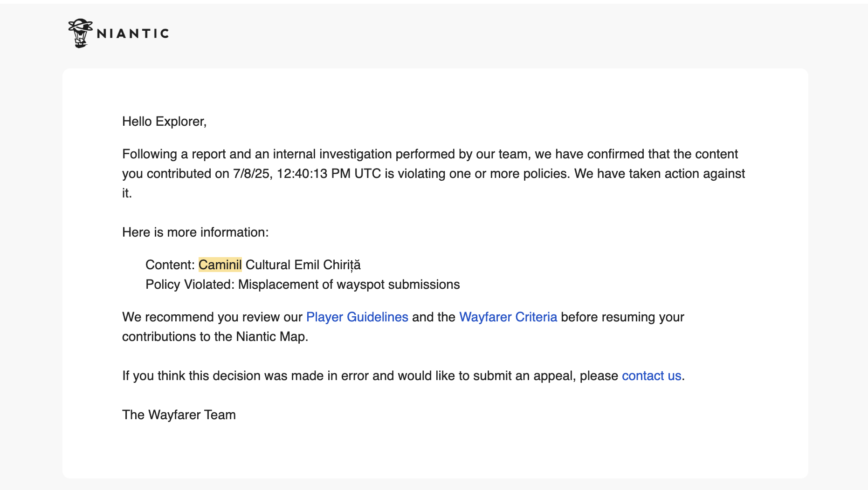Click The Wayfarer Team signature
The width and height of the screenshot is (868, 490).
point(179,415)
